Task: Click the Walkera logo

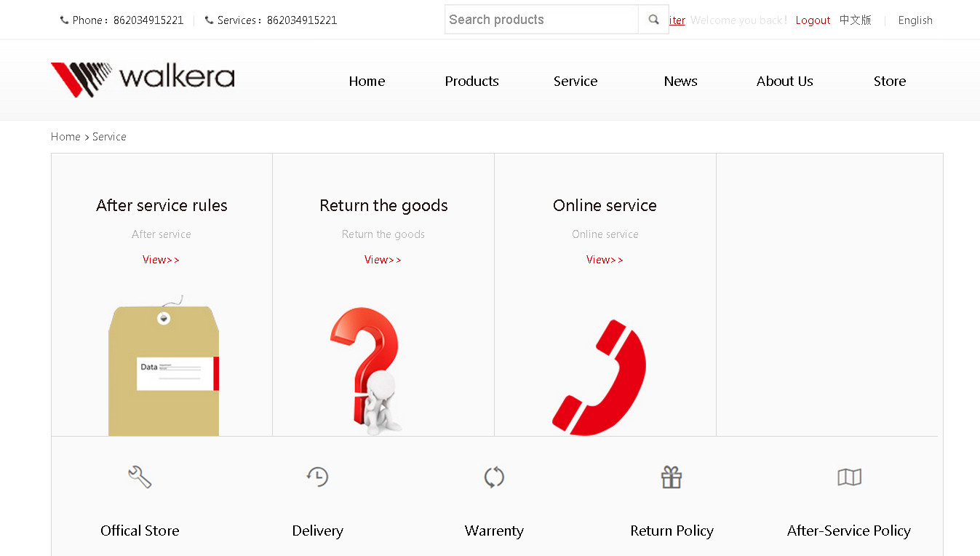Action: (143, 79)
